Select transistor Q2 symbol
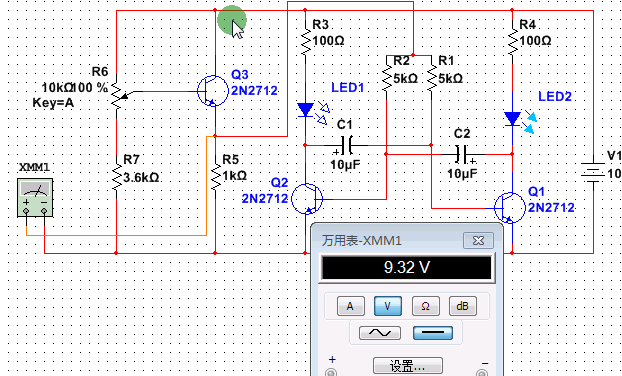The width and height of the screenshot is (622, 376). point(307,199)
